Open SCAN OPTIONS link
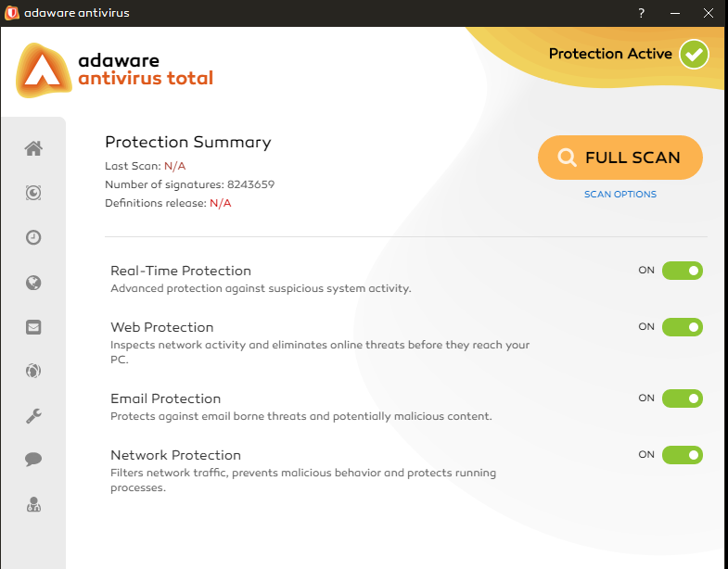 tap(619, 194)
